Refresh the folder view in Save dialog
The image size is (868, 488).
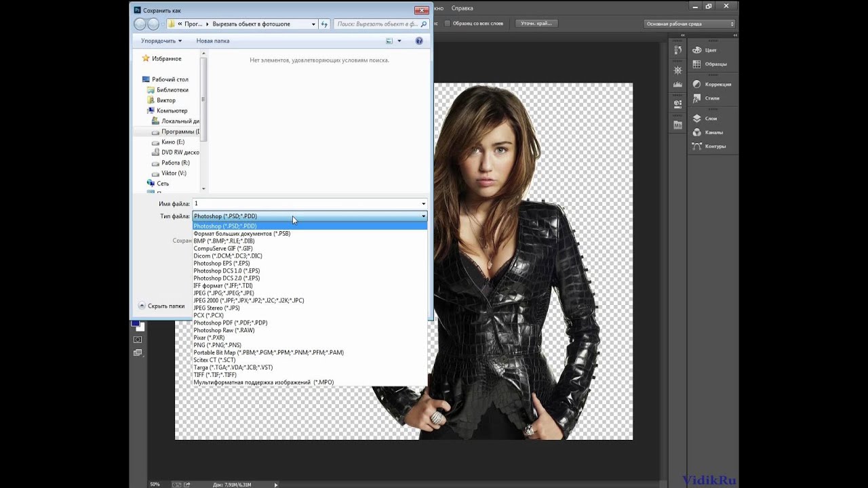325,24
